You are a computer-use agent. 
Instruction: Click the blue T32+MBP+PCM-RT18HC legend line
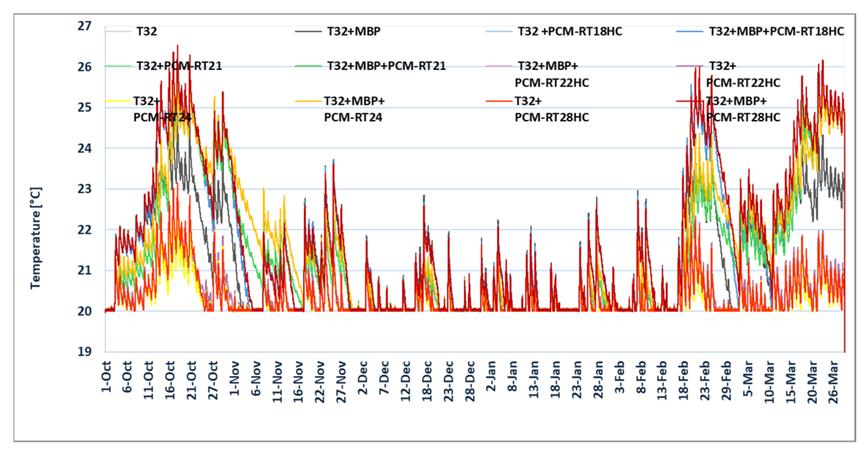(x=690, y=32)
